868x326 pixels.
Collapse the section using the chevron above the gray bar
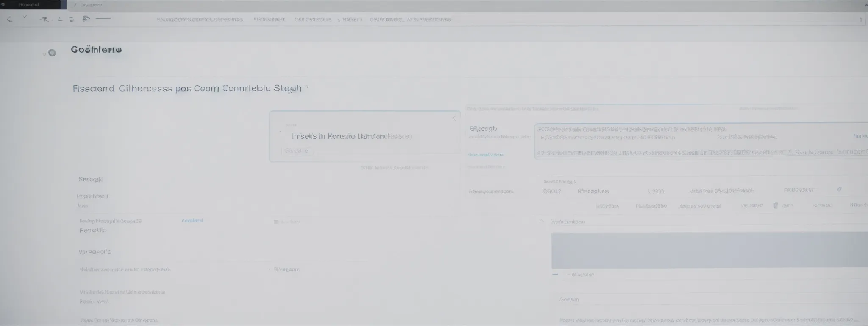click(542, 222)
